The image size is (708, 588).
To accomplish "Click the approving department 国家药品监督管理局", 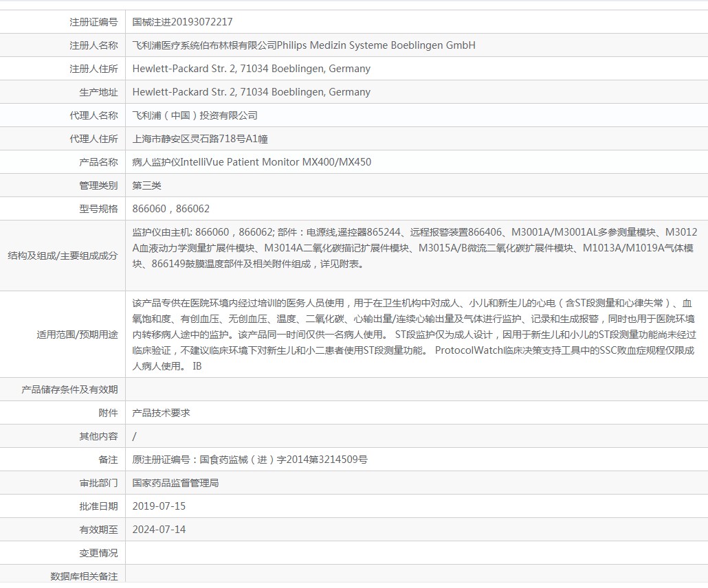I will (176, 483).
